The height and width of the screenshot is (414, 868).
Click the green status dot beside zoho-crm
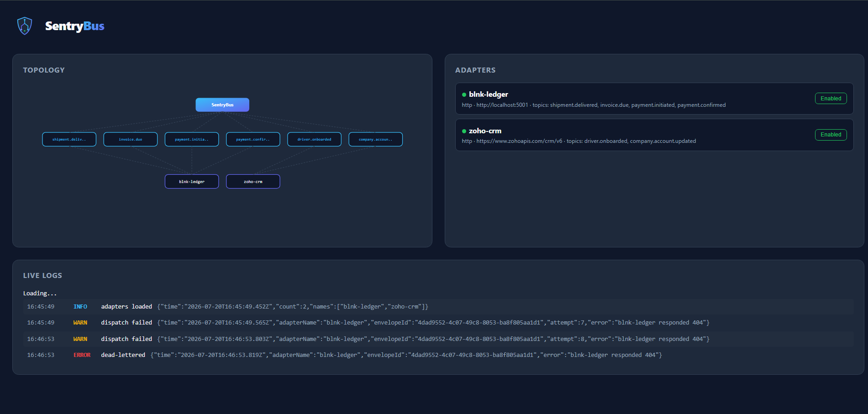tap(464, 131)
